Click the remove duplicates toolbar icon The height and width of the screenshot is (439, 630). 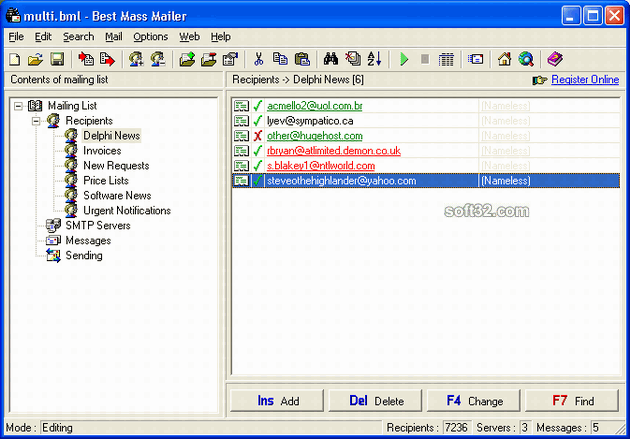point(353,59)
